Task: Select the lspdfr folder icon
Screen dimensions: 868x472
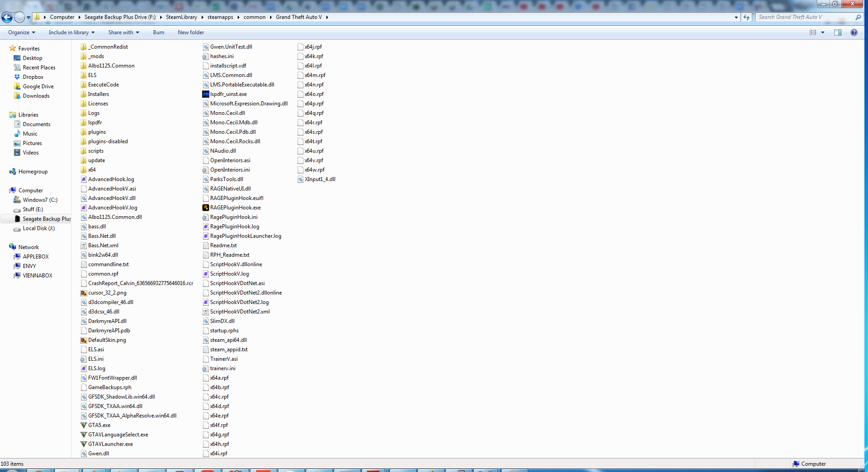Action: [84, 123]
